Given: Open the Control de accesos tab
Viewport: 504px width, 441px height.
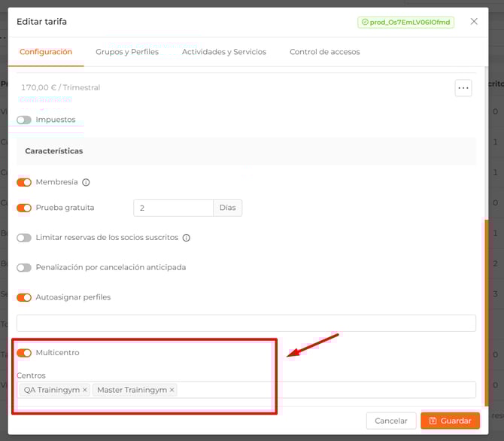Looking at the screenshot, I should point(324,52).
